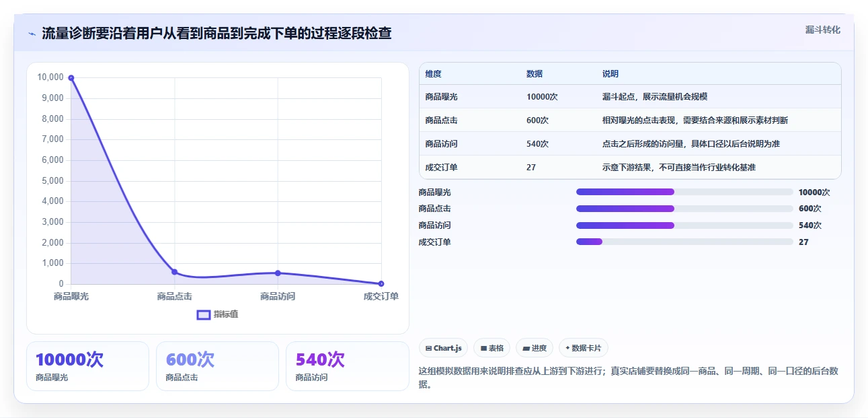Click the 商品点击 x-axis label
Screen dimensions: 868x418
[175, 296]
